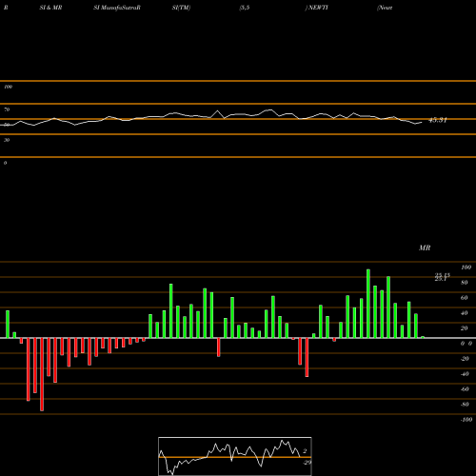This screenshot has width=476, height=476.
Task: Click the RSI axis label 0
Action: (5, 163)
